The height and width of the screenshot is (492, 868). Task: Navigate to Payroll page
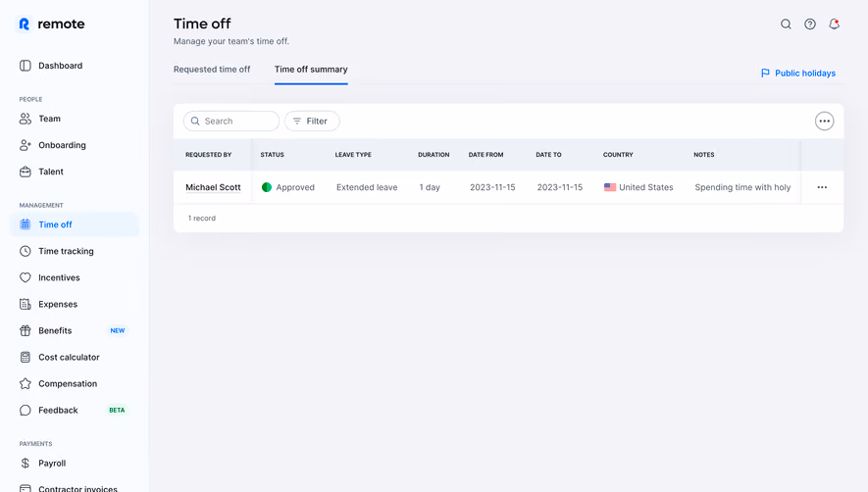52,464
